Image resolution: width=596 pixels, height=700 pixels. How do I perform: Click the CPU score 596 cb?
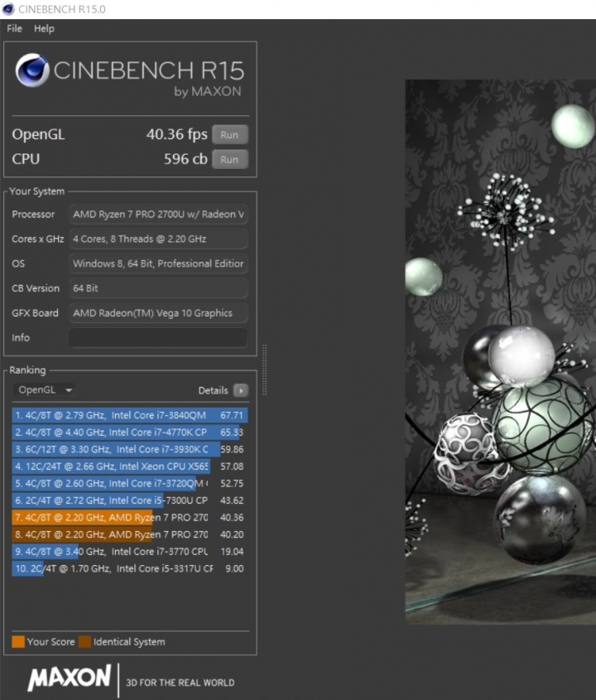point(185,159)
